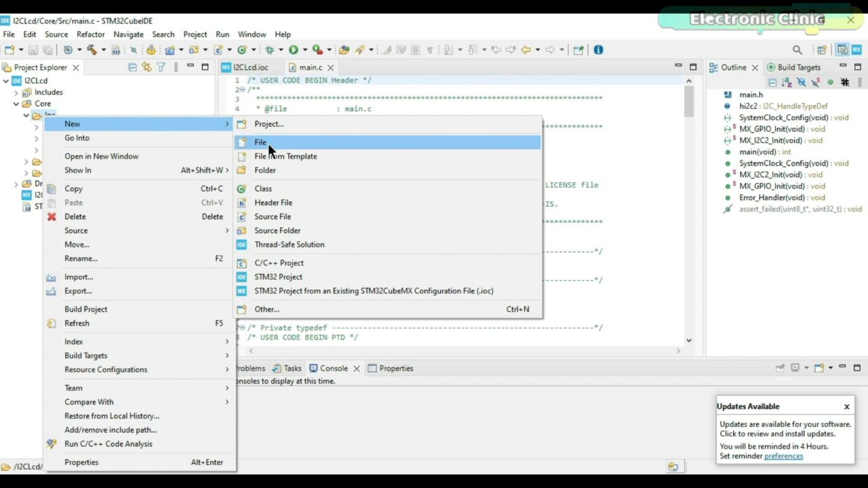Screen dimensions: 868x488
Task: Click the Debug bug icon
Action: point(269,49)
